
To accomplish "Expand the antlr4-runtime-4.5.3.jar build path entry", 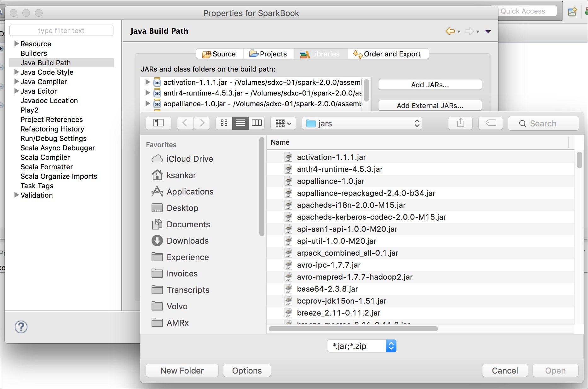I will (x=147, y=93).
